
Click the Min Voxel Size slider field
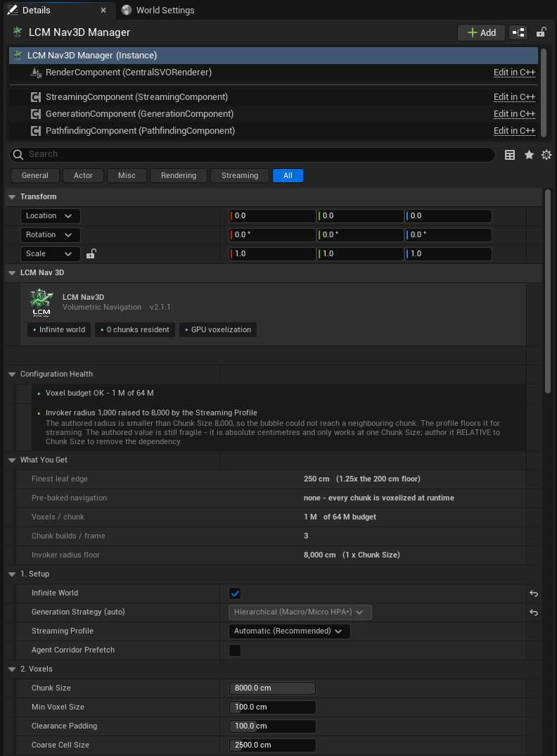272,707
